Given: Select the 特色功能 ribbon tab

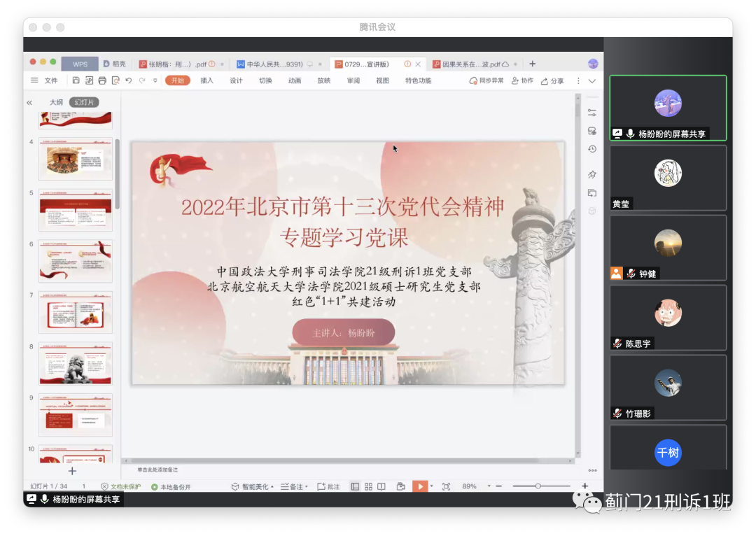Looking at the screenshot, I should (x=419, y=80).
